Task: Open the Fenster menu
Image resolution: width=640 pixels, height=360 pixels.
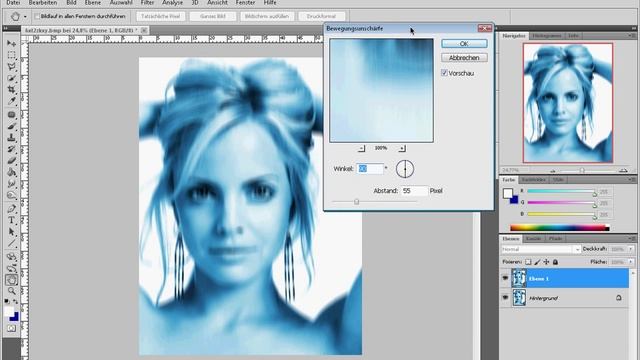Action: (x=246, y=3)
